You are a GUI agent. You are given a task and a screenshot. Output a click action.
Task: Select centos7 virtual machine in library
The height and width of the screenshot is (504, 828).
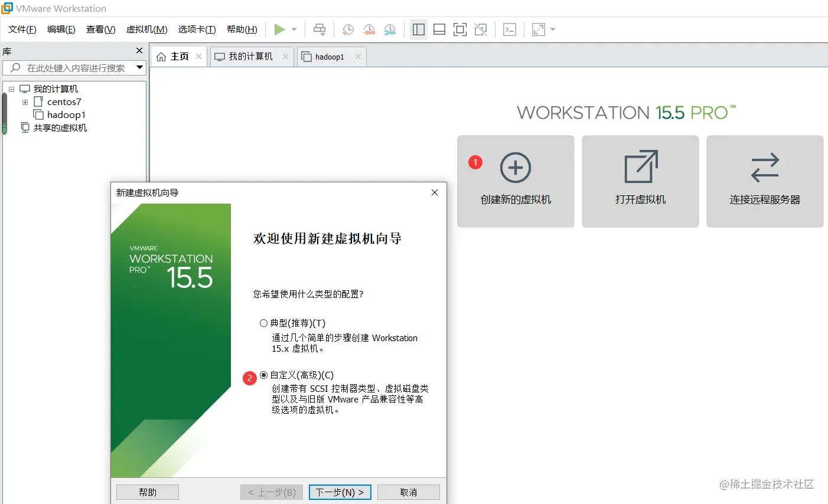tap(64, 102)
